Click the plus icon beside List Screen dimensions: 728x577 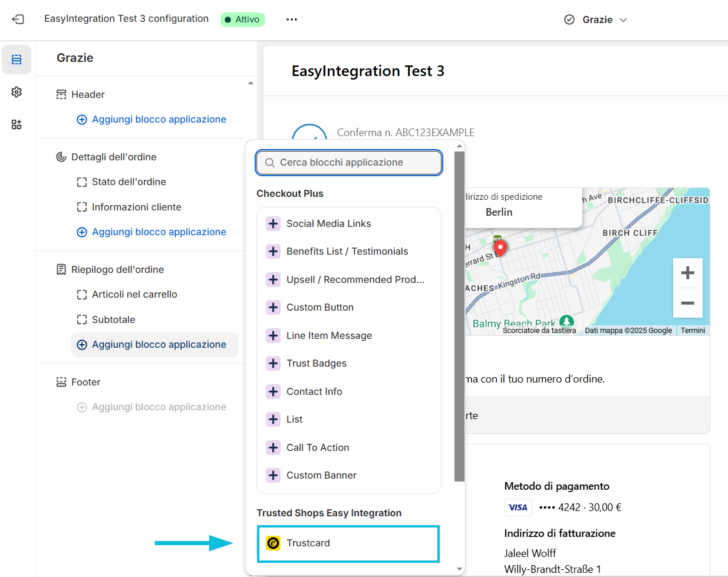(273, 419)
